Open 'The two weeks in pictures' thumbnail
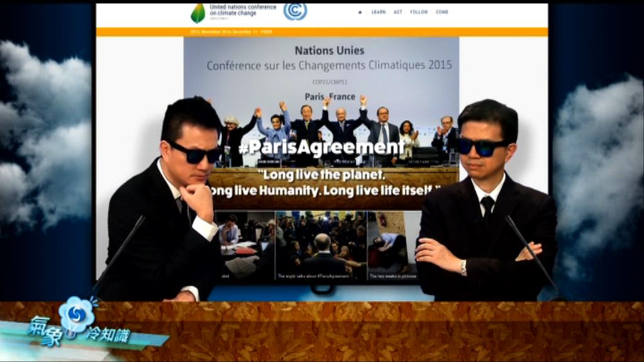 pyautogui.click(x=393, y=245)
